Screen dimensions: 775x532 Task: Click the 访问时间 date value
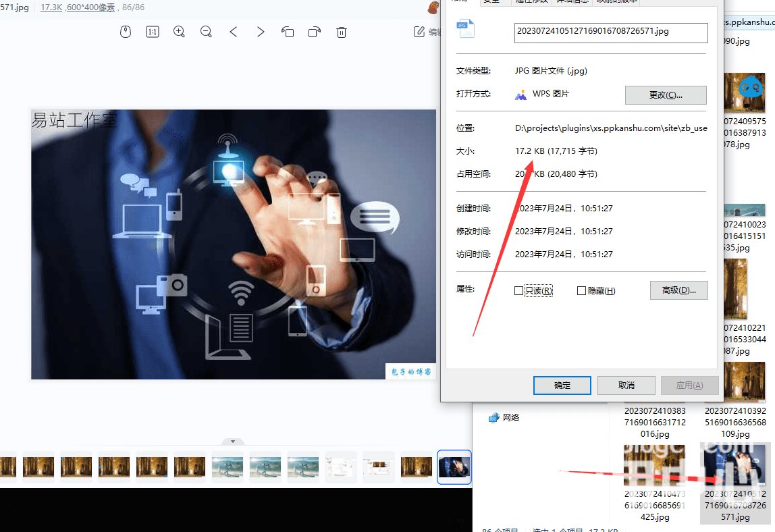tap(564, 254)
